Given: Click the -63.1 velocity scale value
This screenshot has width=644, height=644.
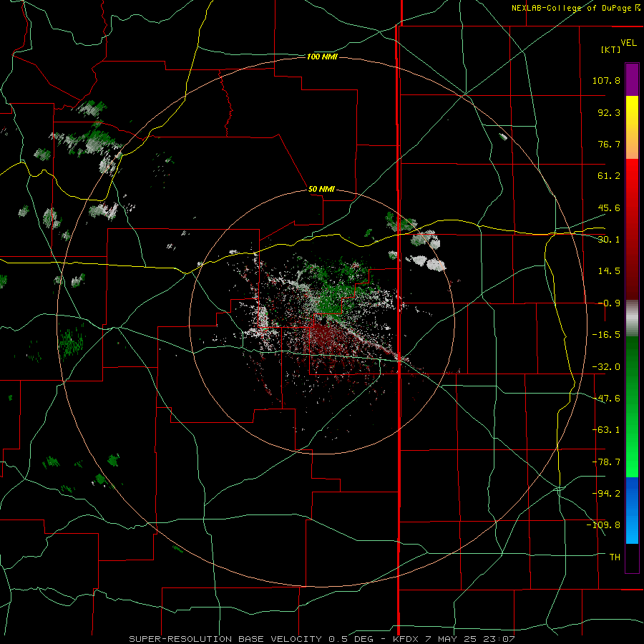Looking at the screenshot, I should pyautogui.click(x=606, y=430).
